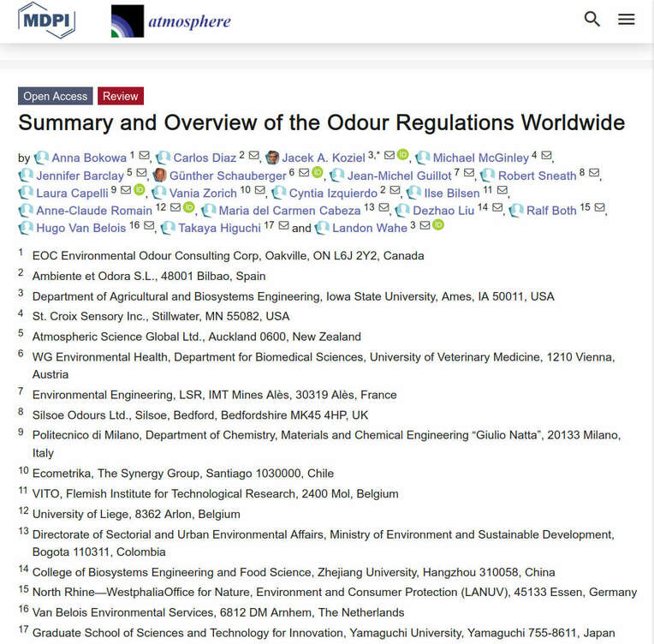654x644 pixels.
Task: Email Michael McGinley via envelope icon
Action: tap(546, 155)
